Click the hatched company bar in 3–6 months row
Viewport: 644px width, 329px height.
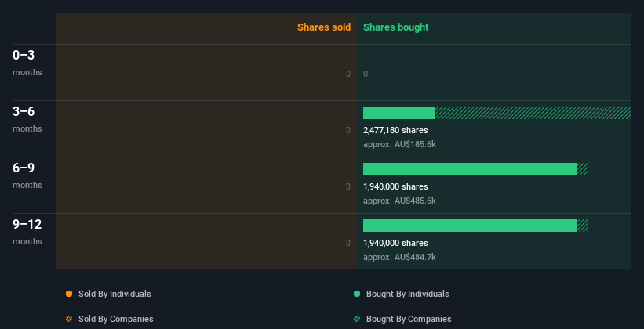click(533, 113)
